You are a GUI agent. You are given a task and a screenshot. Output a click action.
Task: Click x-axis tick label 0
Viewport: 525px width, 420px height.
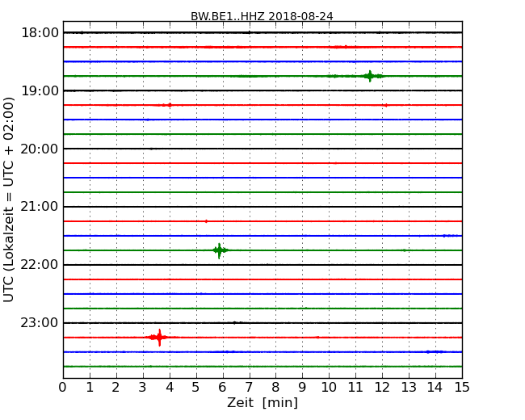[x=63, y=388]
